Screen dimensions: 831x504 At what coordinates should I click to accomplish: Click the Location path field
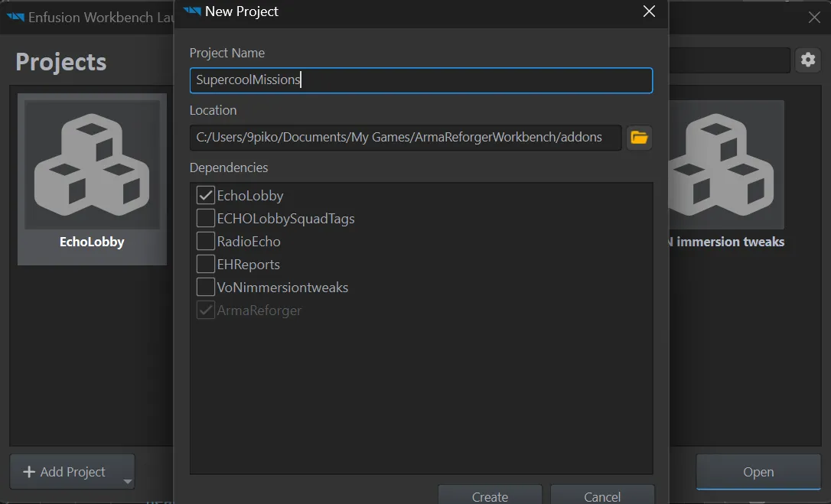coord(406,138)
